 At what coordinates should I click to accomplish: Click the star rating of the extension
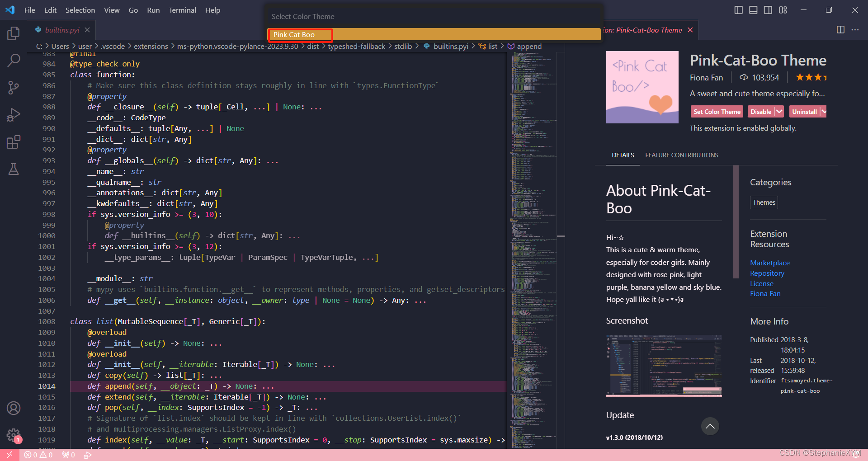click(811, 77)
